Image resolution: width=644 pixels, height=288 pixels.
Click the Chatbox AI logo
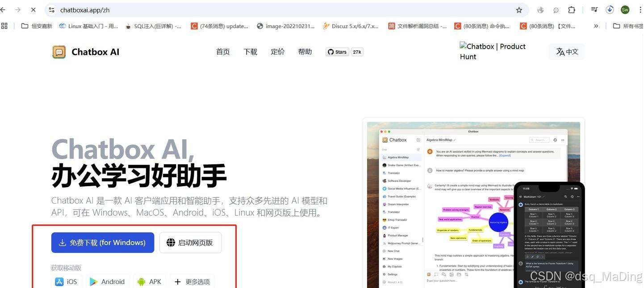coord(59,52)
